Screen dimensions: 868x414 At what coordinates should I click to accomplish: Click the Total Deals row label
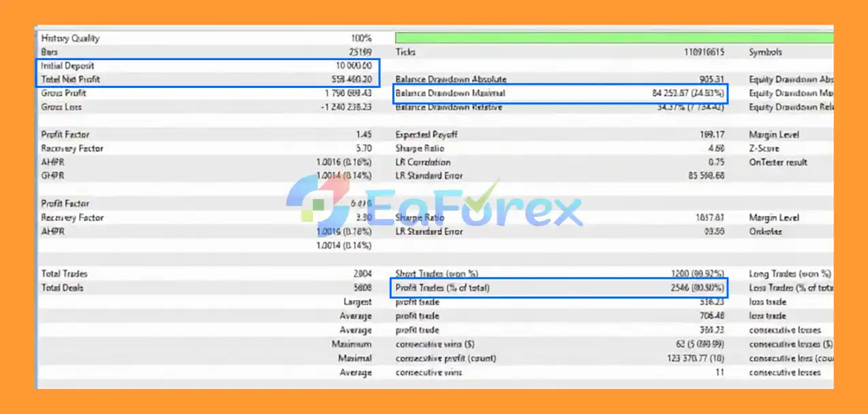point(63,289)
